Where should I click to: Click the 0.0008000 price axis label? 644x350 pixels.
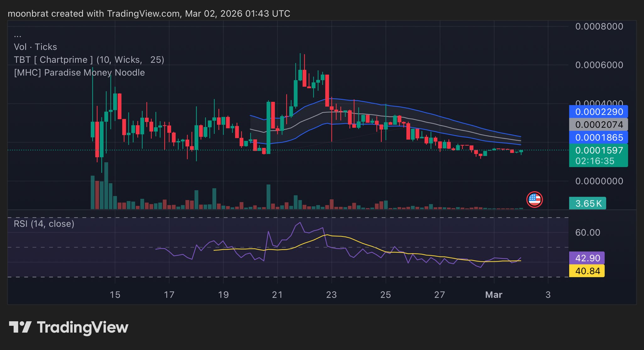(x=599, y=26)
